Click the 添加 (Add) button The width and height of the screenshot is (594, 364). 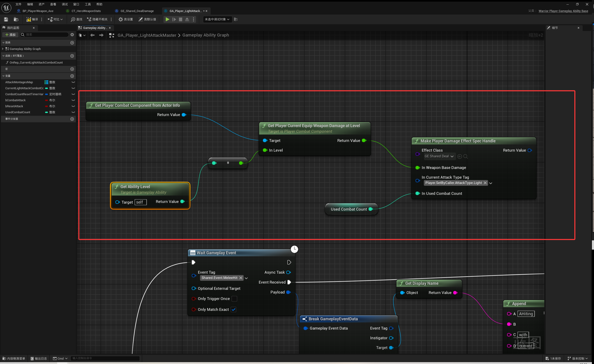click(x=10, y=35)
